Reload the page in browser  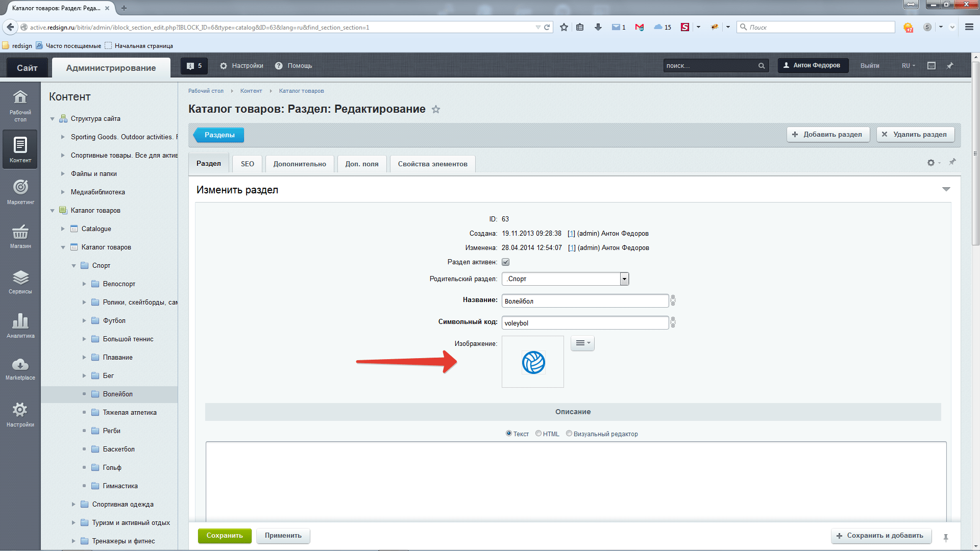(547, 27)
